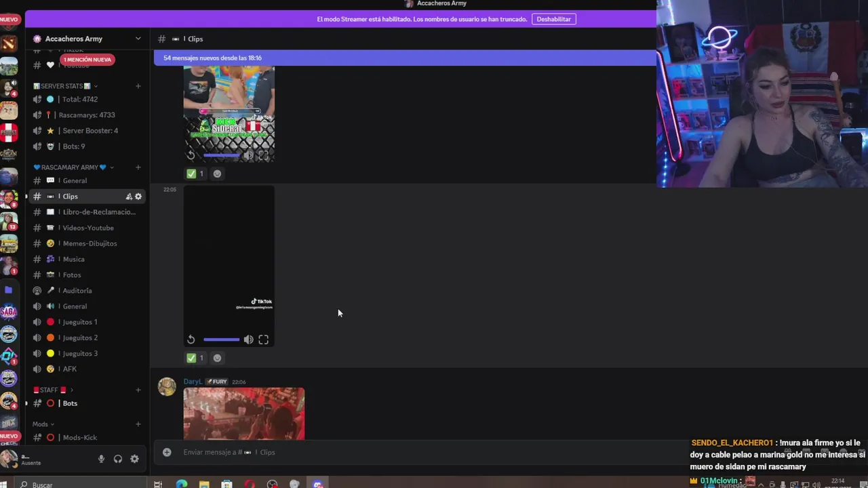Screen dimensions: 868x488
Task: Join Jueguitos 1 voice channel
Action: tap(87, 322)
